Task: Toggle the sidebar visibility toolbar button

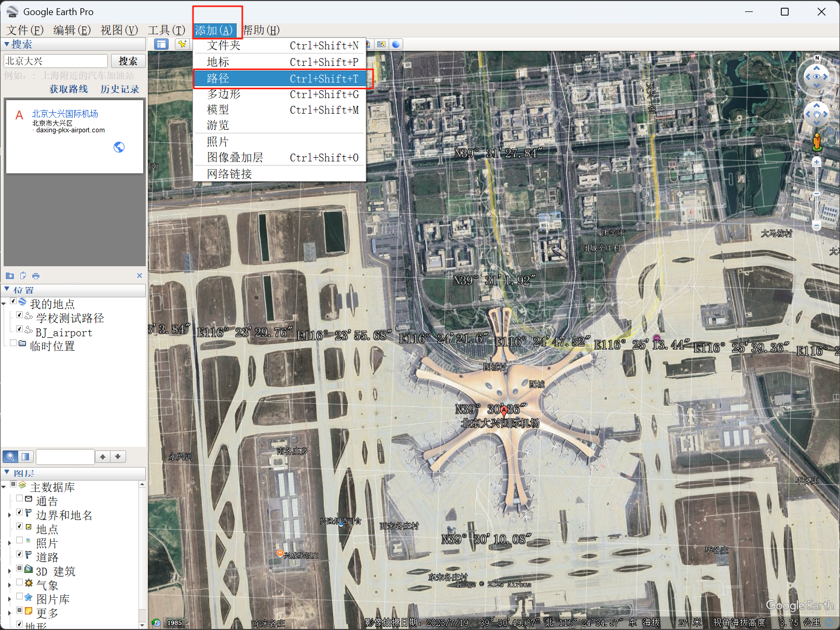Action: click(x=161, y=44)
